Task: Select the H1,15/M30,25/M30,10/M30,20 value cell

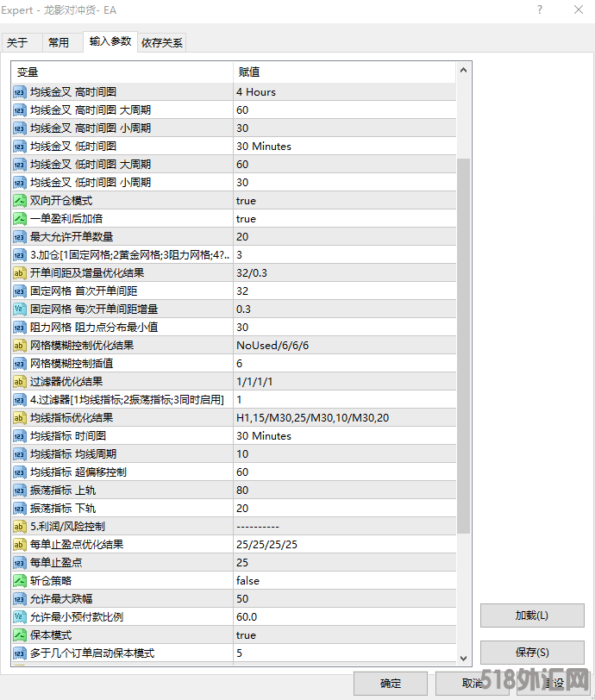Action: pyautogui.click(x=344, y=418)
